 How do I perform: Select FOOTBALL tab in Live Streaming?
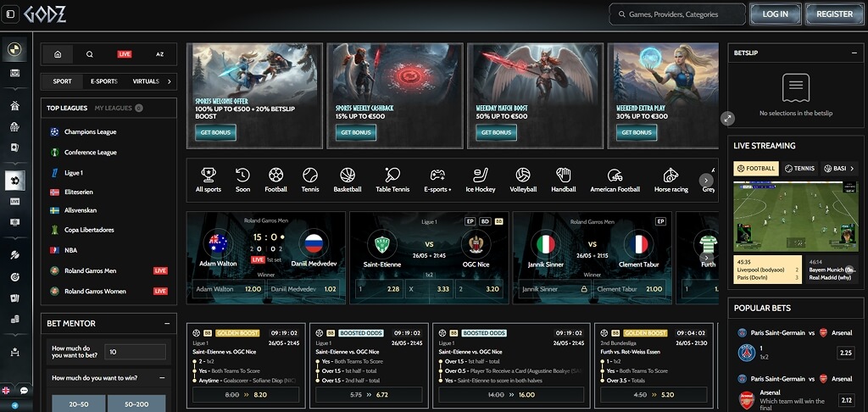click(755, 169)
